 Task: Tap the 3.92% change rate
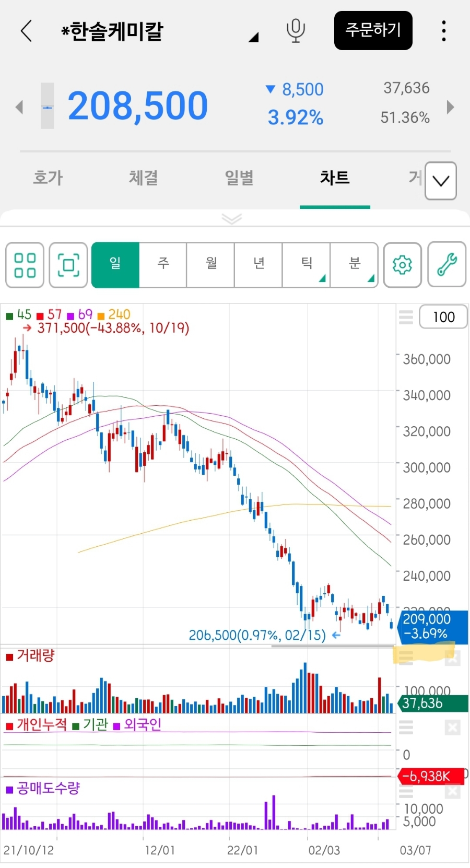[296, 118]
